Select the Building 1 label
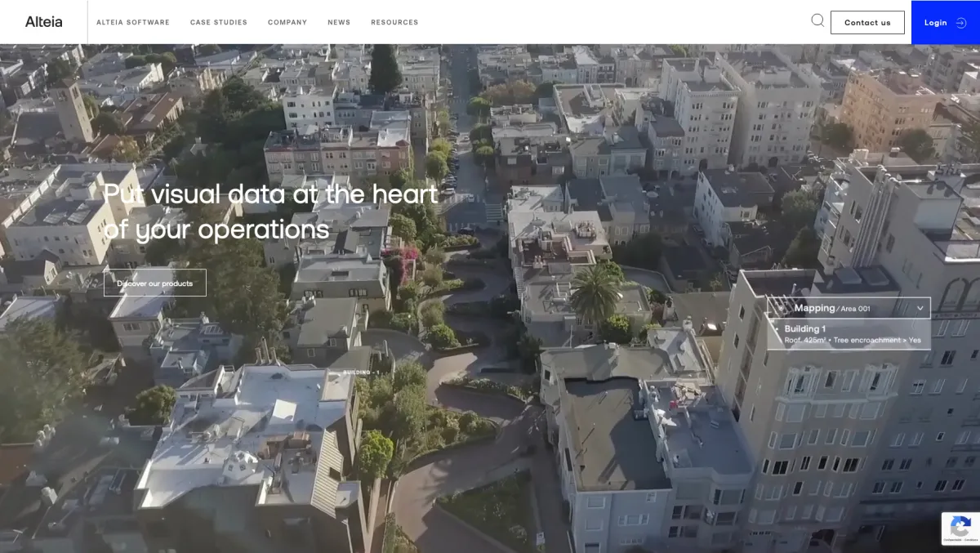Image resolution: width=980 pixels, height=553 pixels. [805, 328]
